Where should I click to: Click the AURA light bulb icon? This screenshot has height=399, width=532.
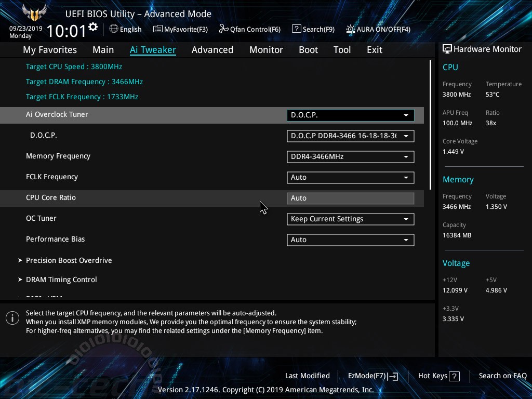coord(350,29)
